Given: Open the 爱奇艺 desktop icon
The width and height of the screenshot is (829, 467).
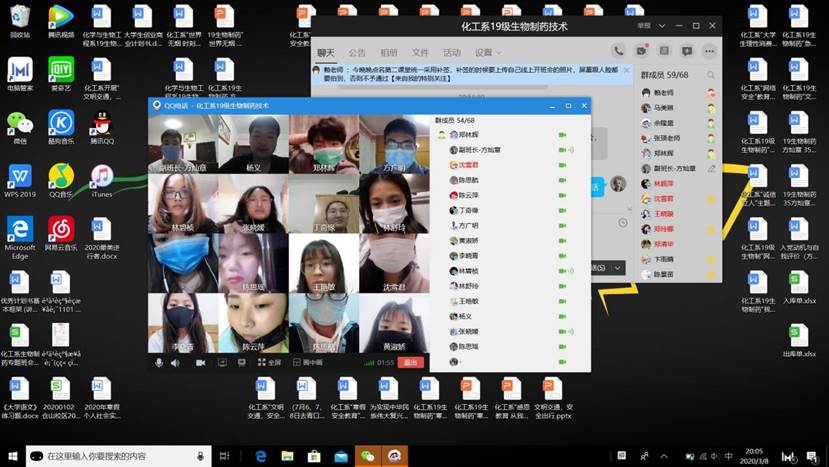Looking at the screenshot, I should (61, 75).
